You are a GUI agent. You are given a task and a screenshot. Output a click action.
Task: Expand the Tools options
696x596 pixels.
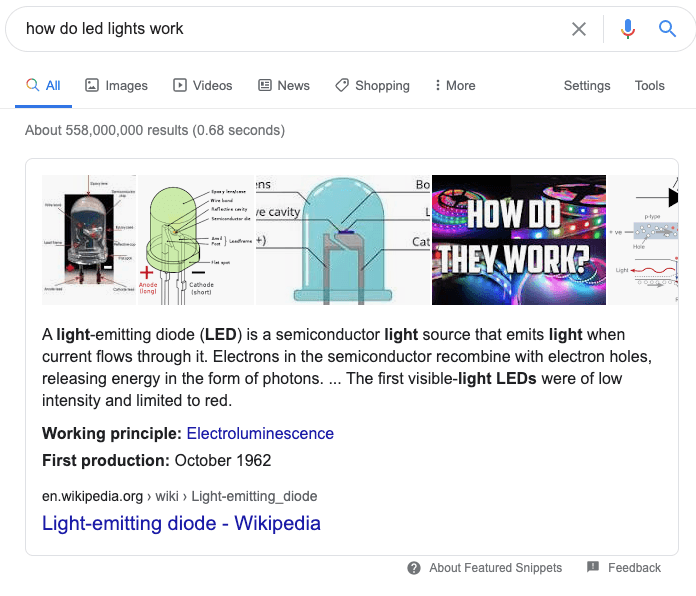tap(650, 86)
